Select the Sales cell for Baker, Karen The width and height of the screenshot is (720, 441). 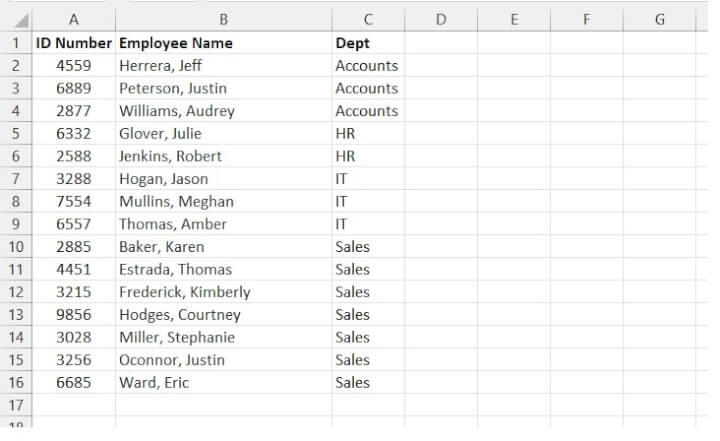click(368, 247)
